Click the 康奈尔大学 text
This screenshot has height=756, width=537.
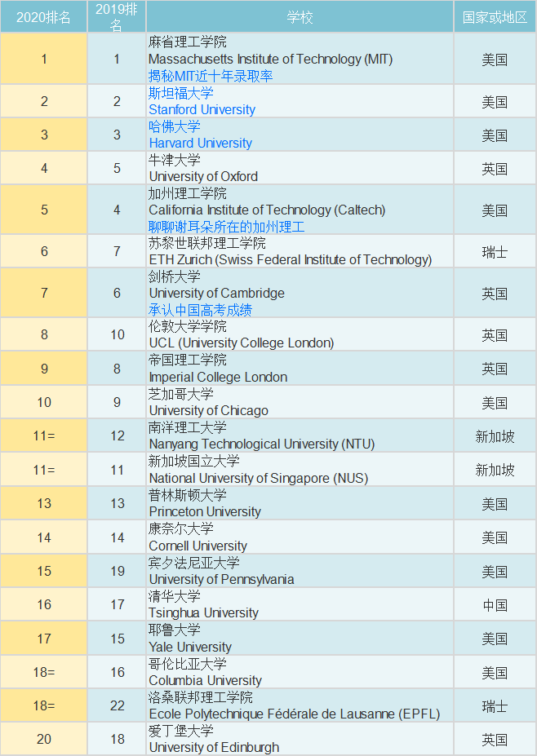181,529
